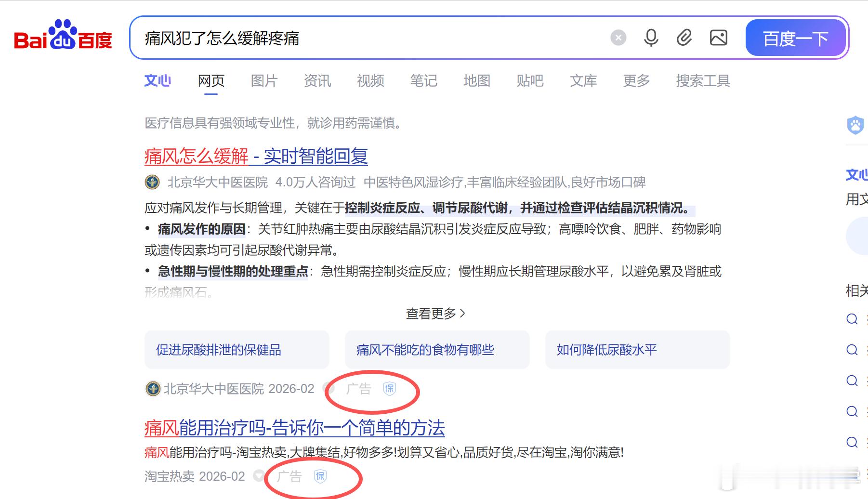
Task: Switch to the 文心 tab
Action: coord(158,81)
